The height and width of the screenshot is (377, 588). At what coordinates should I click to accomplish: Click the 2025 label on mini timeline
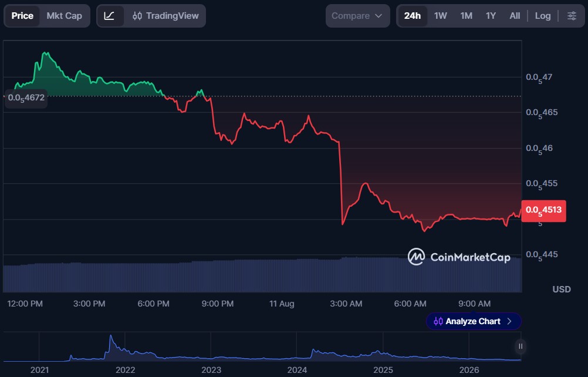coord(383,370)
